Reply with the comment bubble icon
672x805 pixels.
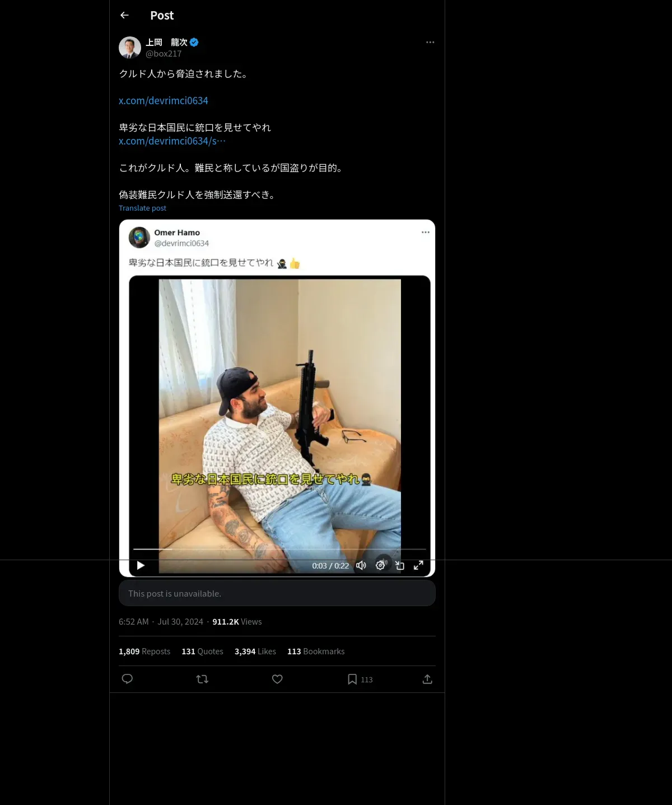pyautogui.click(x=127, y=679)
